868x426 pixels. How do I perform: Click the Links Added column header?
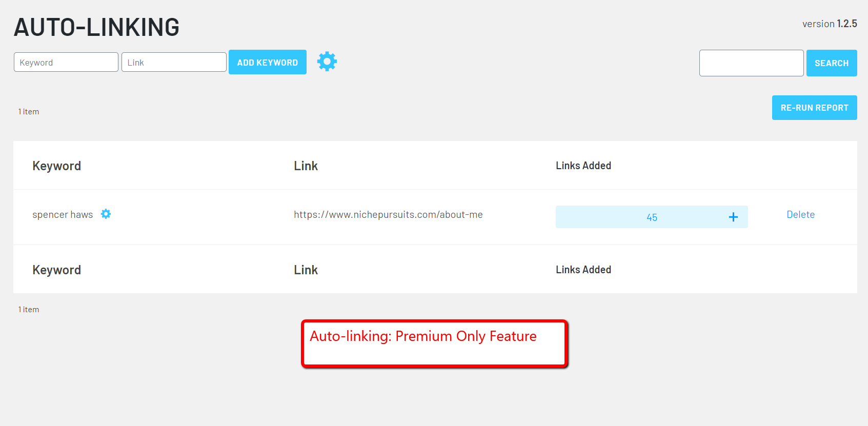point(583,165)
